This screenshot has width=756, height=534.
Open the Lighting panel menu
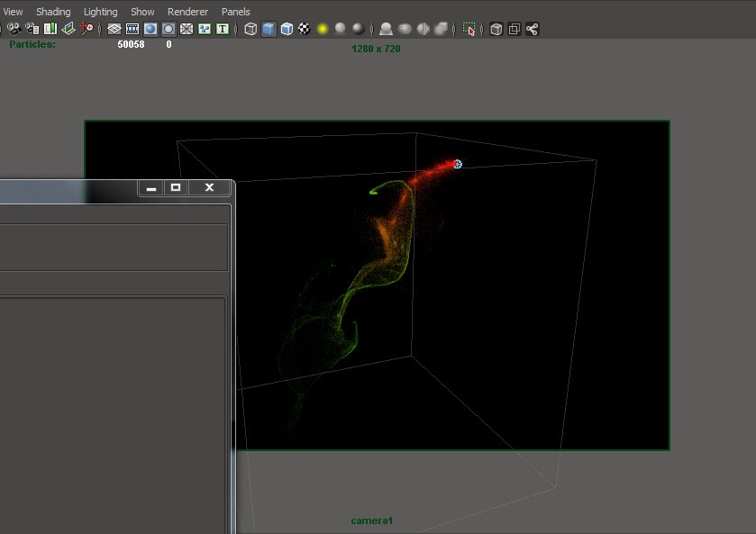click(x=100, y=12)
